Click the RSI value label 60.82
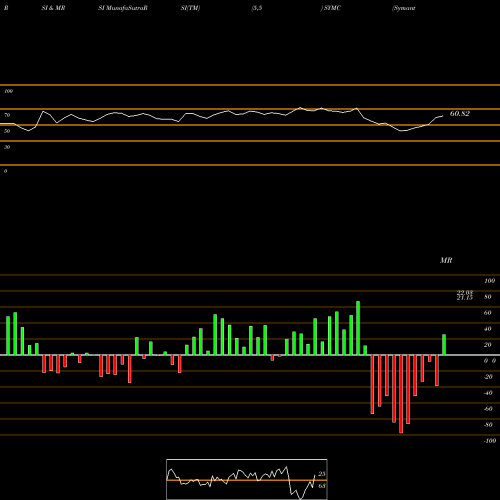The height and width of the screenshot is (500, 500). pos(460,114)
